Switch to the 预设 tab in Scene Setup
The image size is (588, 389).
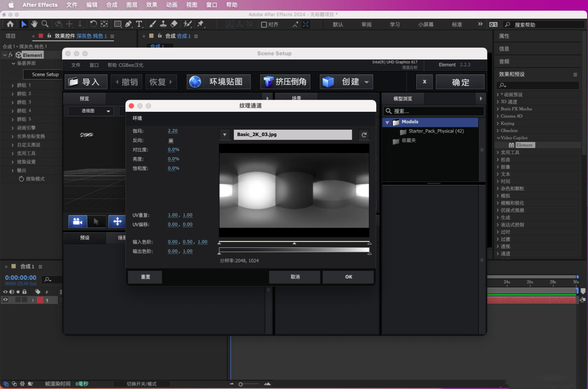click(x=85, y=238)
